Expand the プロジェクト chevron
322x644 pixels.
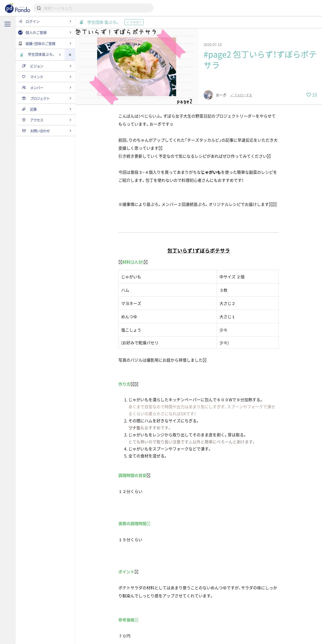pyautogui.click(x=70, y=98)
